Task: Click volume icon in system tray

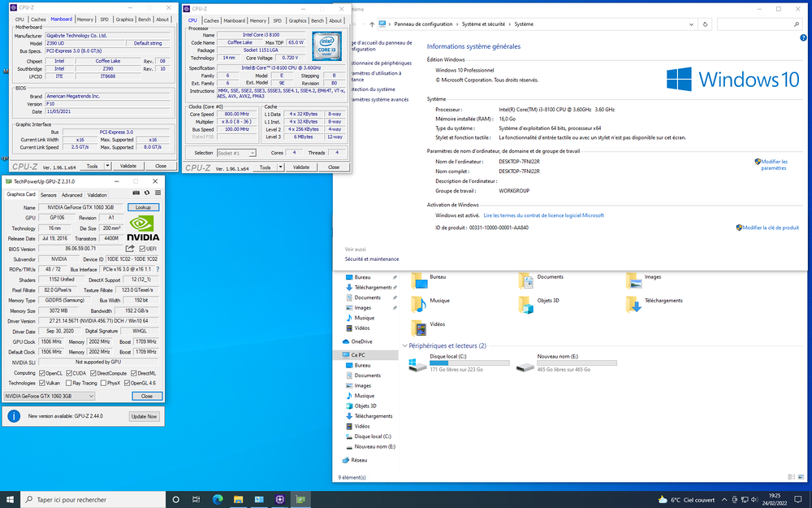Action: pyautogui.click(x=754, y=500)
